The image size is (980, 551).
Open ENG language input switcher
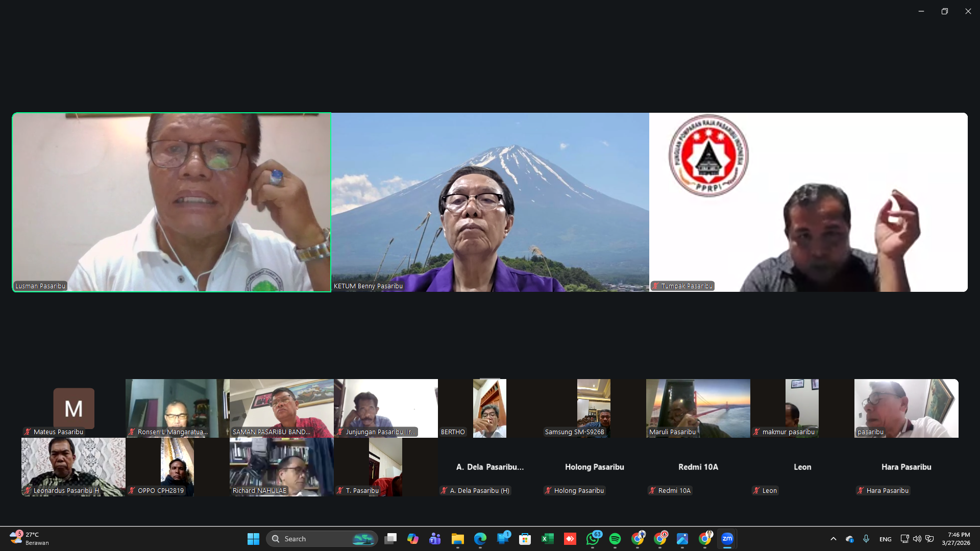pyautogui.click(x=886, y=539)
